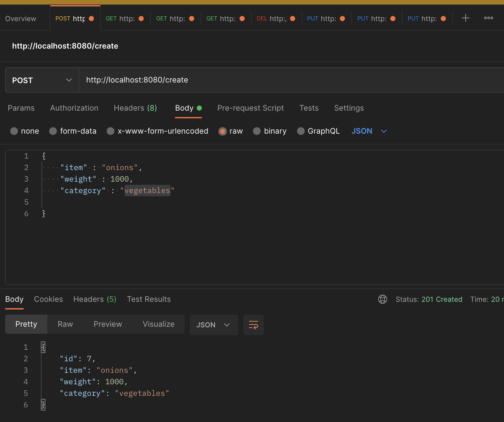
Task: Open the request Headers (8) tab
Action: pyautogui.click(x=135, y=108)
